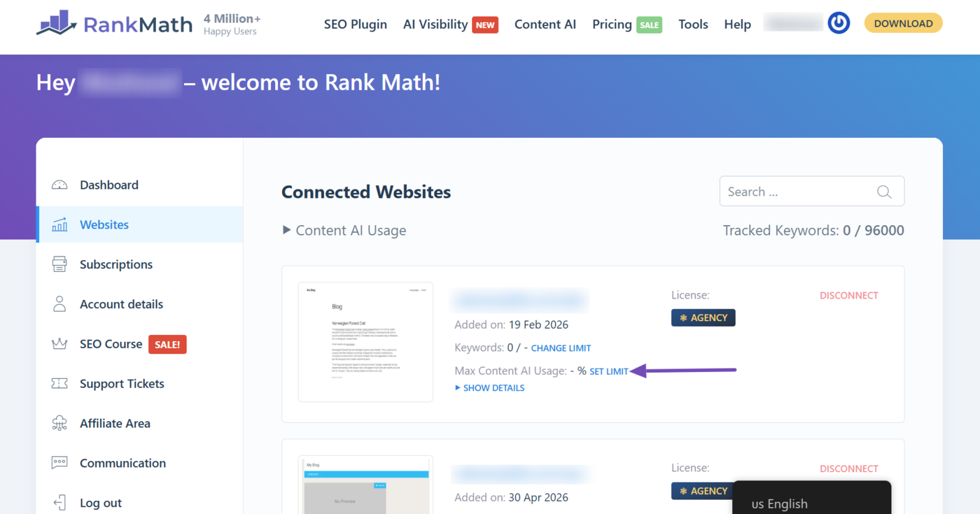Screen dimensions: 980x514
Task: Click the NEW badge beside AI Visibility
Action: [x=485, y=25]
